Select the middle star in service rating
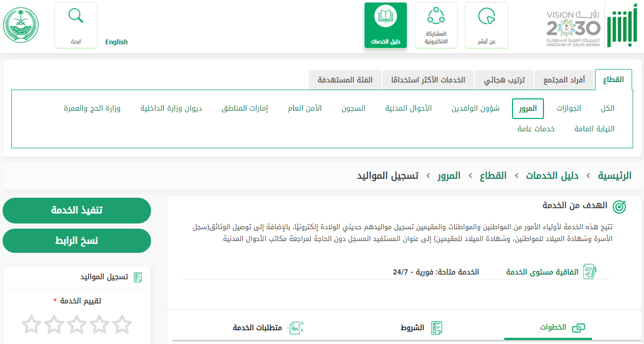The height and width of the screenshot is (344, 644). pyautogui.click(x=77, y=324)
